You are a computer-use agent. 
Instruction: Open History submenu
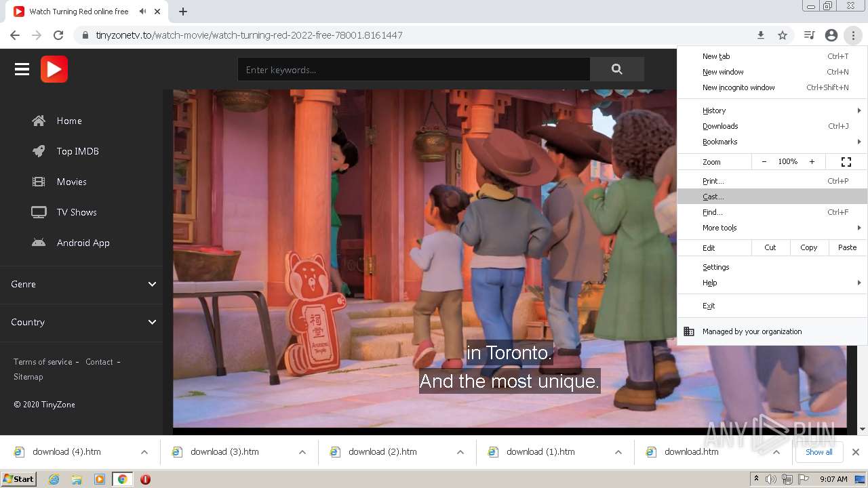click(772, 110)
